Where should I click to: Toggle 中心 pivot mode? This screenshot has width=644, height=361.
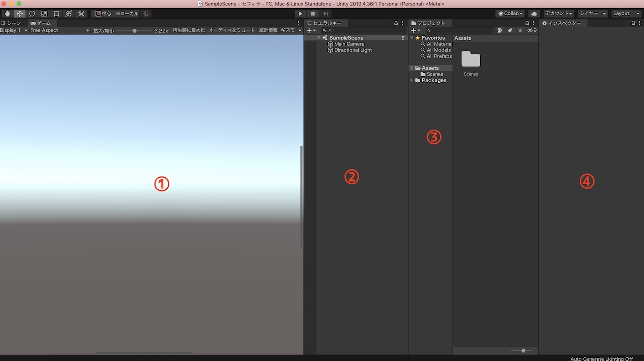tap(104, 13)
